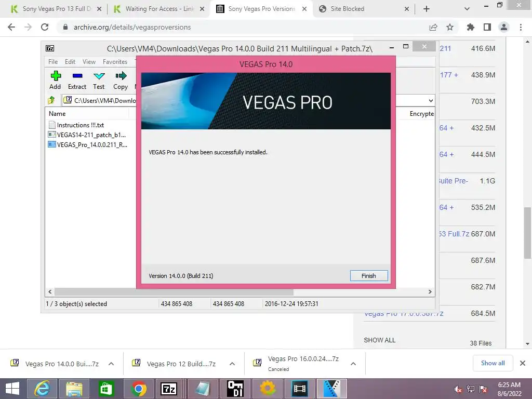Screen dimensions: 532x399
Task: Bookmark this page with star icon
Action: [x=450, y=27]
